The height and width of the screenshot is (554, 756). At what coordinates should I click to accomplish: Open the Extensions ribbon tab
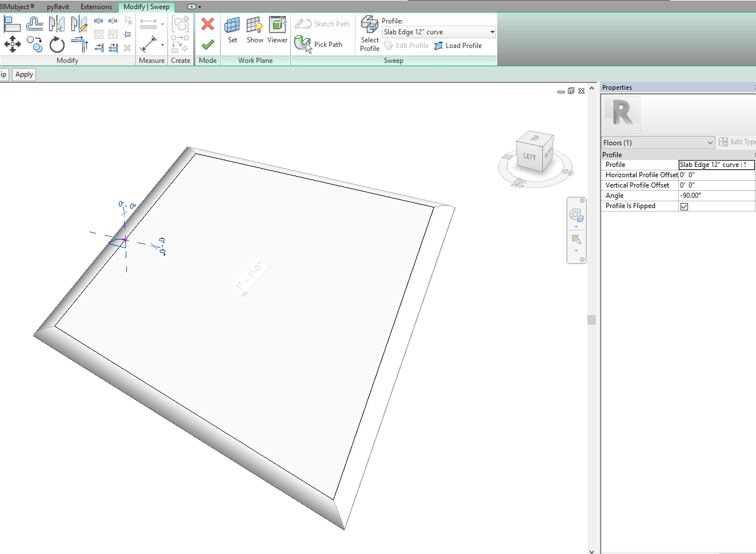pos(96,7)
